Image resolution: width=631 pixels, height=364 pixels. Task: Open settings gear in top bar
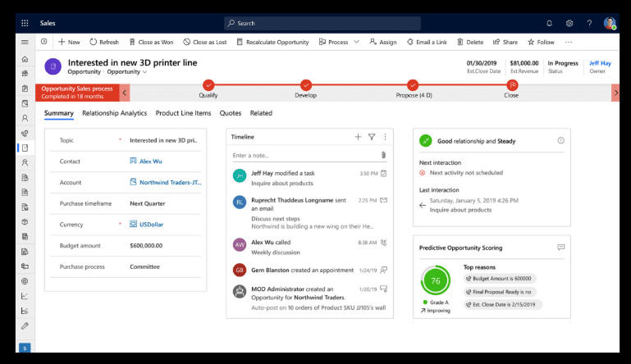click(569, 23)
